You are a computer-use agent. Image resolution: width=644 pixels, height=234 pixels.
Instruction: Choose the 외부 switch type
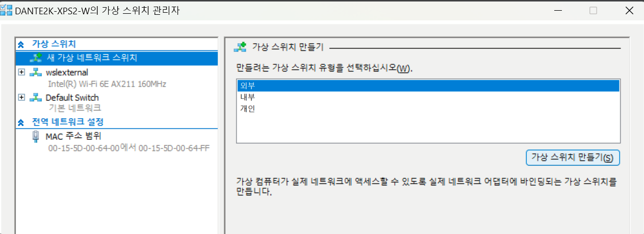coord(428,86)
